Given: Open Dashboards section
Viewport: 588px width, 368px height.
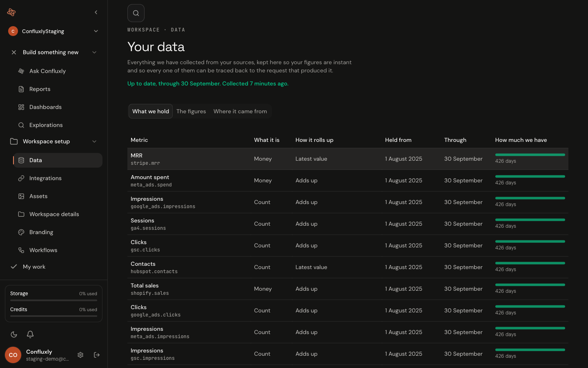Looking at the screenshot, I should point(58,107).
